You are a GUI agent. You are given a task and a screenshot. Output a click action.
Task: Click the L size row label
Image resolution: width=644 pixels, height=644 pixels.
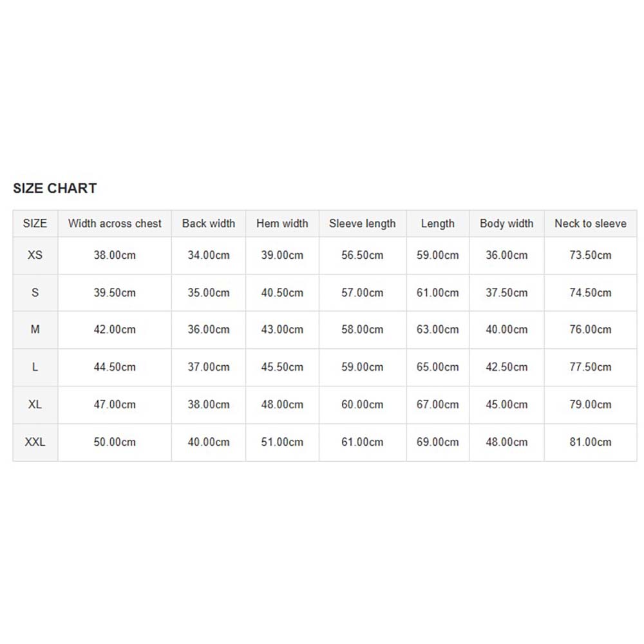[35, 367]
